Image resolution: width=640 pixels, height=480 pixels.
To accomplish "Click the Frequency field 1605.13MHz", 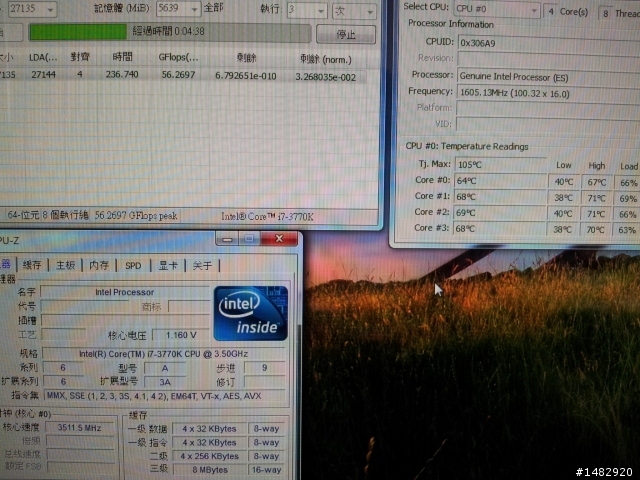I will click(x=548, y=94).
